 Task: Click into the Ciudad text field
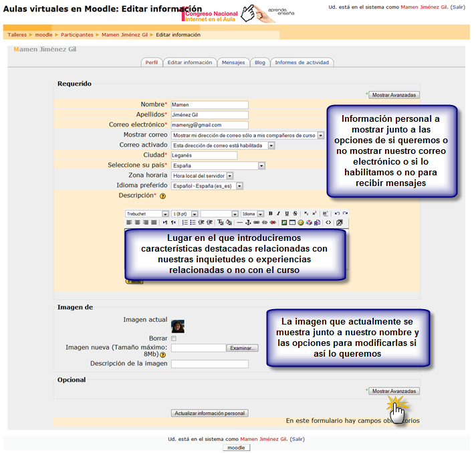pyautogui.click(x=204, y=155)
